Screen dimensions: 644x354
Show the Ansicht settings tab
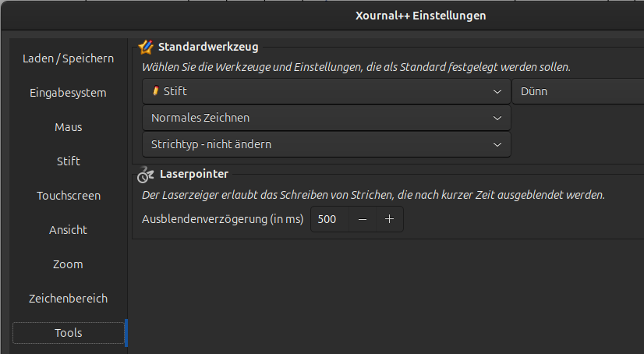(68, 230)
